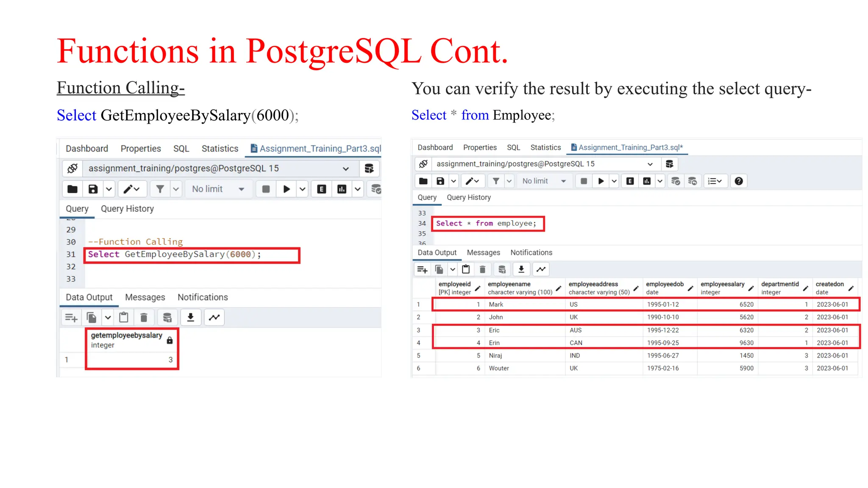This screenshot has width=868, height=488.
Task: Open No limit dropdown in right toolbar
Action: point(544,181)
